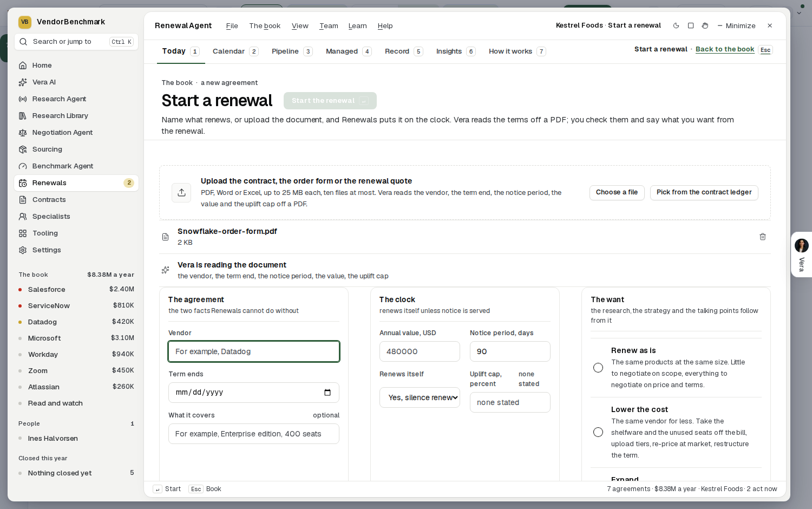This screenshot has width=812, height=509.
Task: Click the hand icon in header
Action: click(705, 25)
